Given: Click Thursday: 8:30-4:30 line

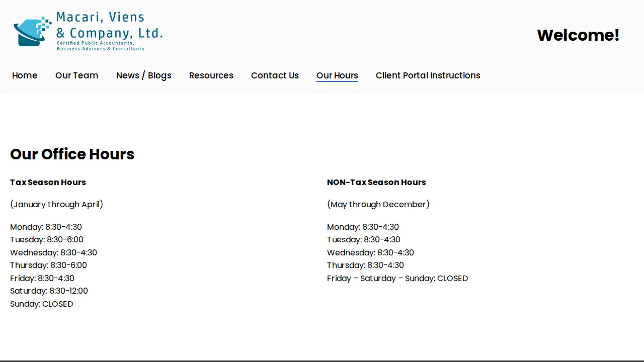Looking at the screenshot, I should pos(365,265).
